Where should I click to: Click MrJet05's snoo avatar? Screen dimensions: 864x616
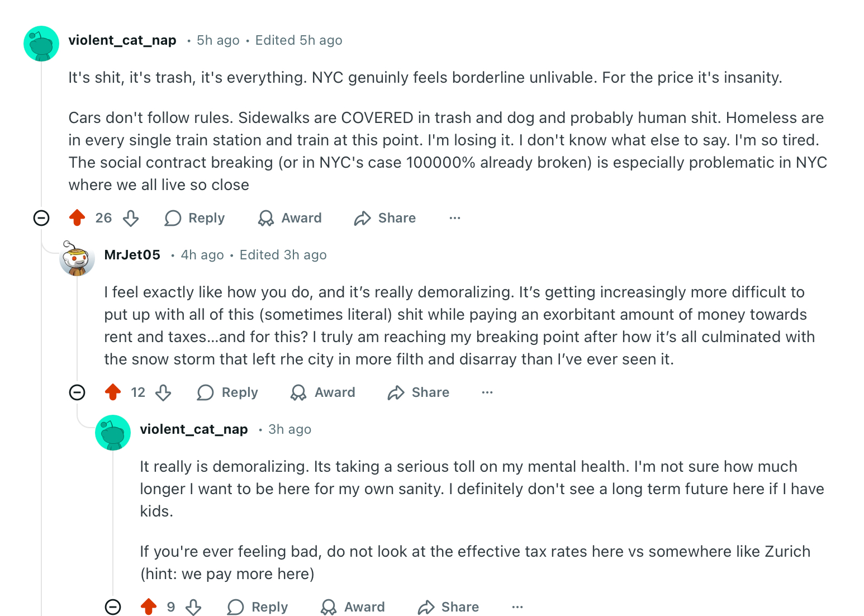tap(77, 258)
